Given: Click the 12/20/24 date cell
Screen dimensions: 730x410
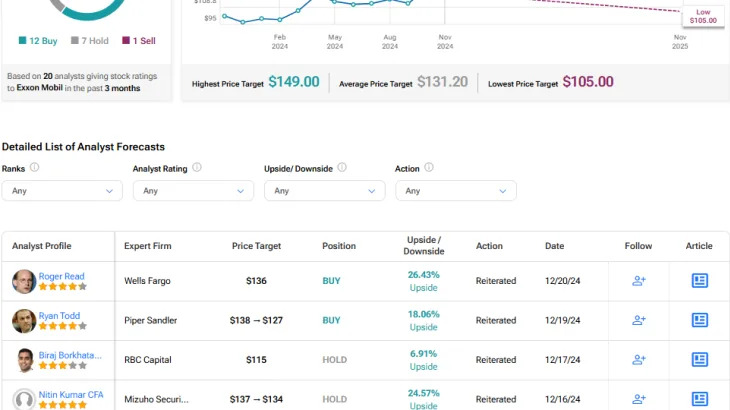Looking at the screenshot, I should [562, 281].
